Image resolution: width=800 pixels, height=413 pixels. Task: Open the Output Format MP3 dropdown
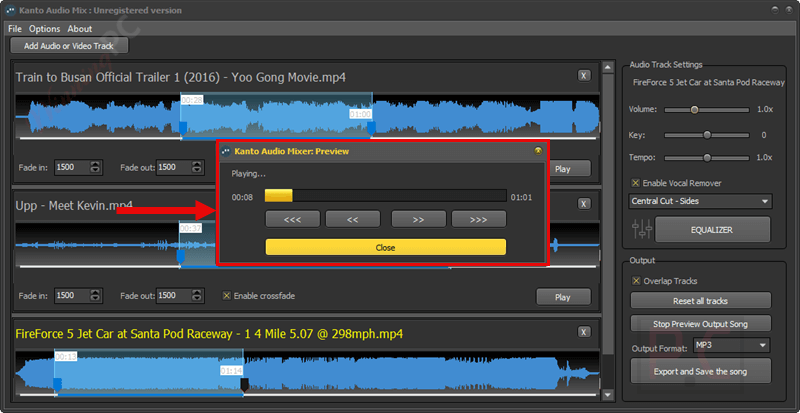(x=732, y=345)
